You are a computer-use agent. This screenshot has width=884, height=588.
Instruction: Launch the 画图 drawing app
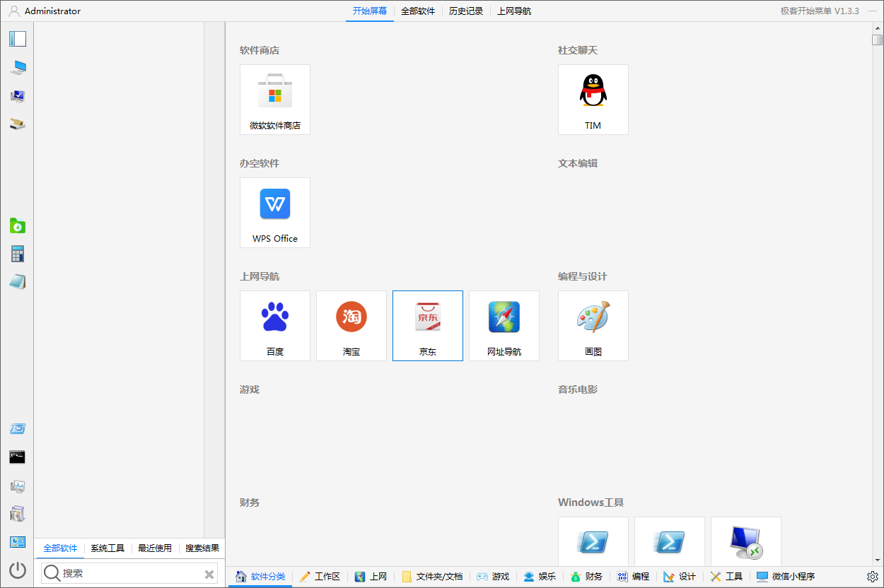point(593,325)
